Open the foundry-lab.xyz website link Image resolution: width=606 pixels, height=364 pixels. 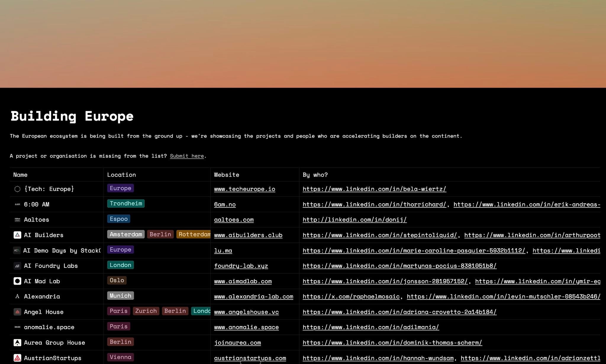click(241, 266)
